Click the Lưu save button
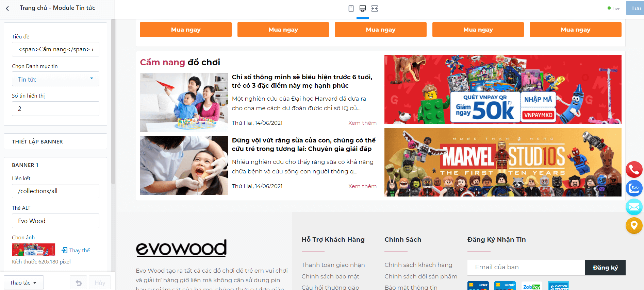This screenshot has width=644, height=290. [x=635, y=8]
